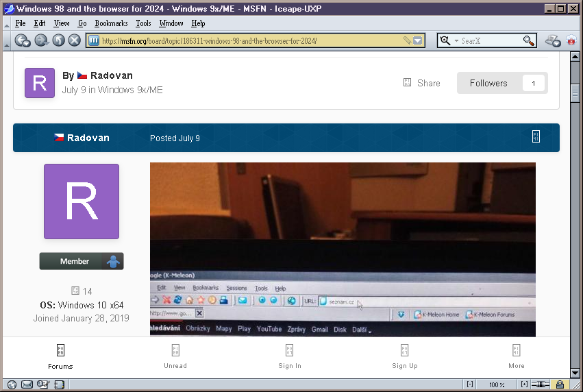Screen dimensions: 583x392
Task: Click the Share icon
Action: click(407, 82)
